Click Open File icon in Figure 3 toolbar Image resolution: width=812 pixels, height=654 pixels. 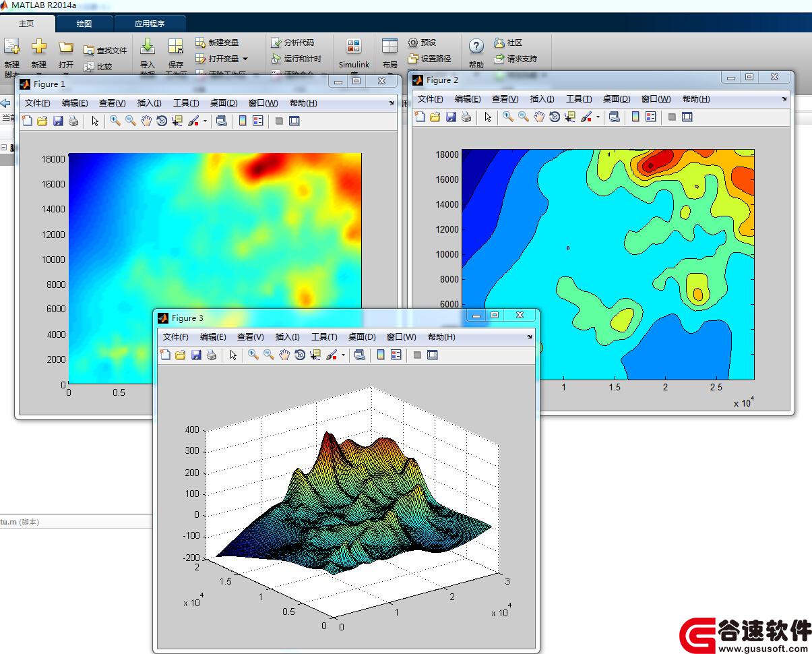click(x=181, y=355)
